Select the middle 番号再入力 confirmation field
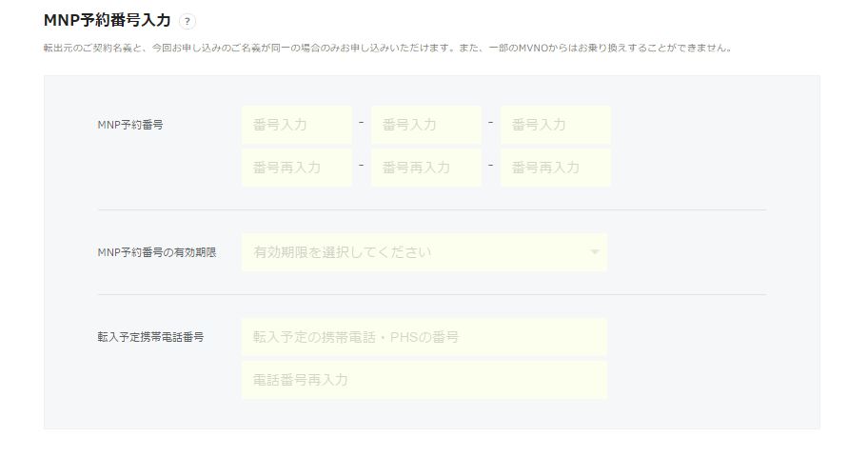Image resolution: width=868 pixels, height=457 pixels. 426,168
